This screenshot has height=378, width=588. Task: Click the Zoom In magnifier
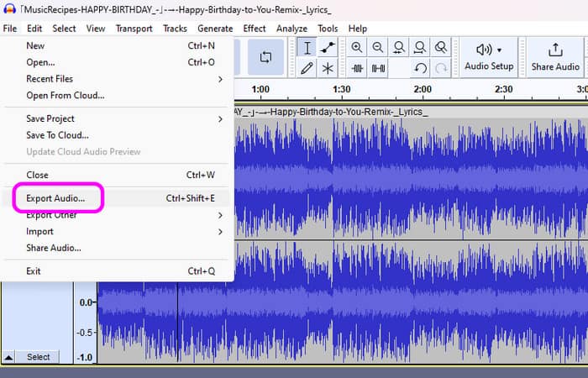pyautogui.click(x=357, y=48)
